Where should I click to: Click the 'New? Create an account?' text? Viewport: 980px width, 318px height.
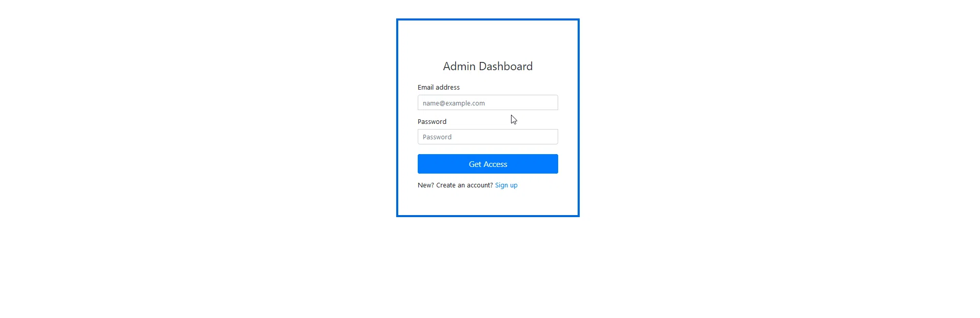[455, 185]
